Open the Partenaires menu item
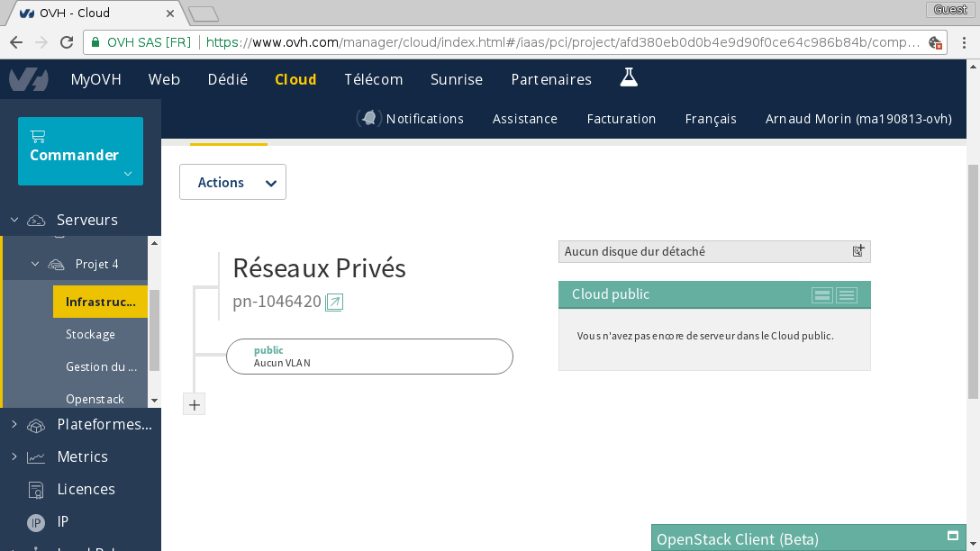The width and height of the screenshot is (980, 551). click(x=551, y=79)
